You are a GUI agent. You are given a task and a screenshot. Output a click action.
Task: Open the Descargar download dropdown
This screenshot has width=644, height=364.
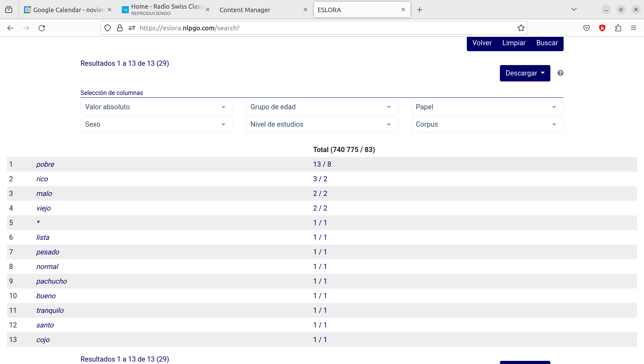point(525,73)
